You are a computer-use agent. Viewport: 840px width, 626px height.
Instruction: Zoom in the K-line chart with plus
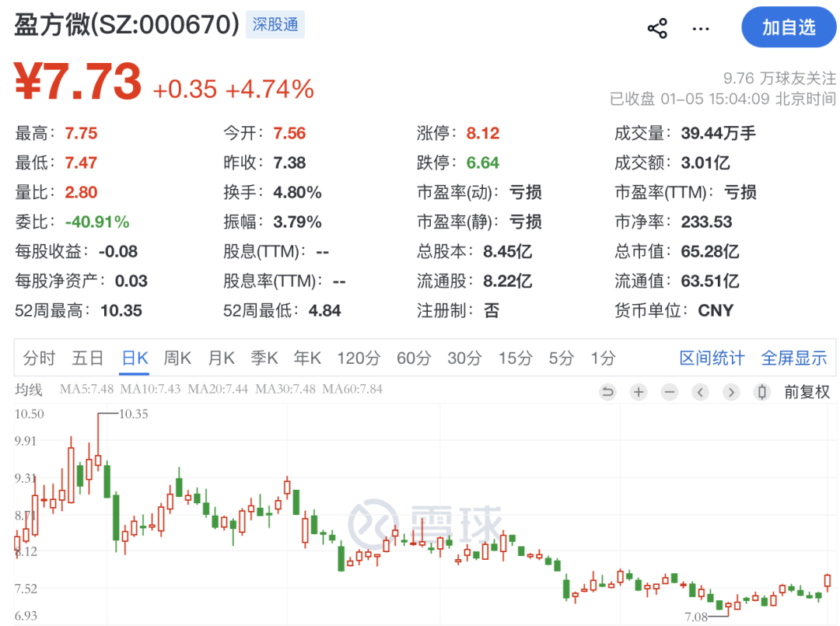[639, 392]
